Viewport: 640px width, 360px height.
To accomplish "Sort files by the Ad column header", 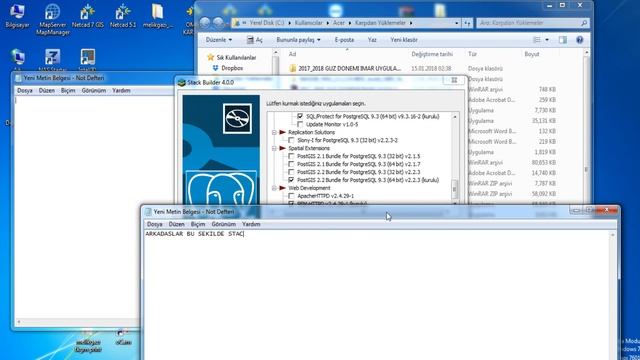I will click(x=292, y=54).
